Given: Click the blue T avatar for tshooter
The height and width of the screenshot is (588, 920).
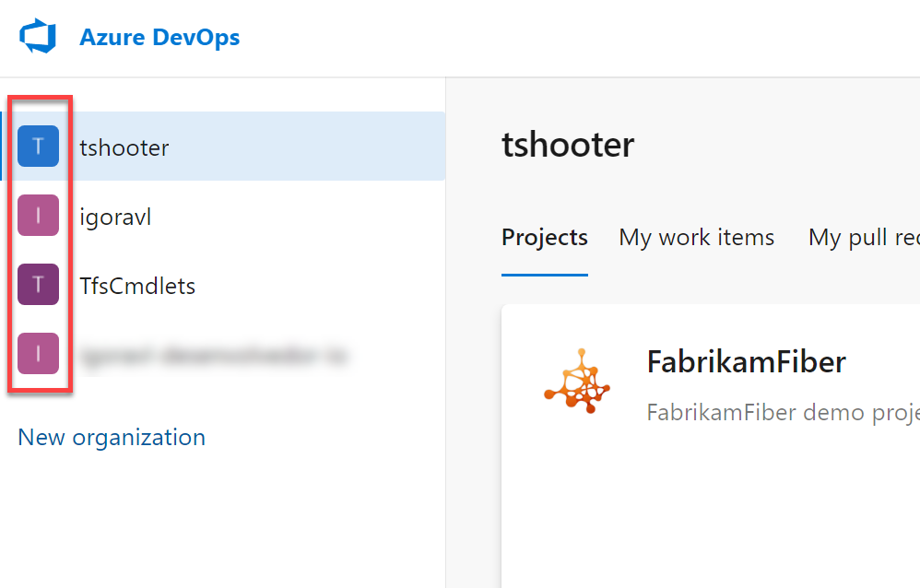Looking at the screenshot, I should tap(38, 147).
